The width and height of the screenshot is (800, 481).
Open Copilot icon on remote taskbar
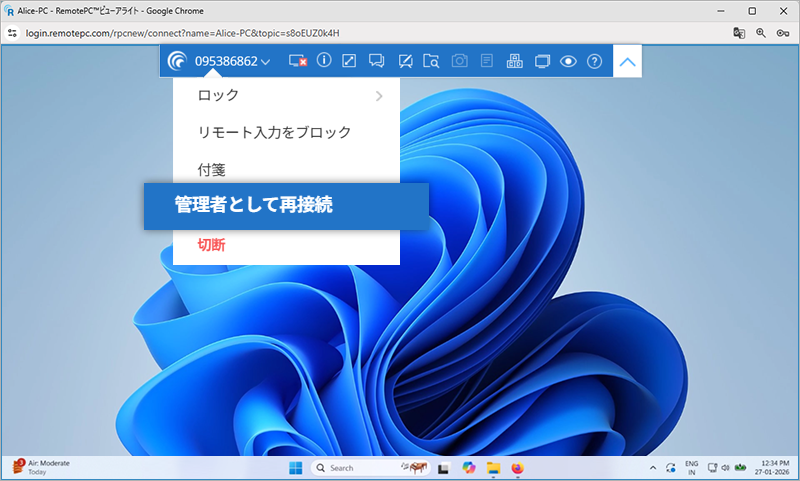[468, 468]
